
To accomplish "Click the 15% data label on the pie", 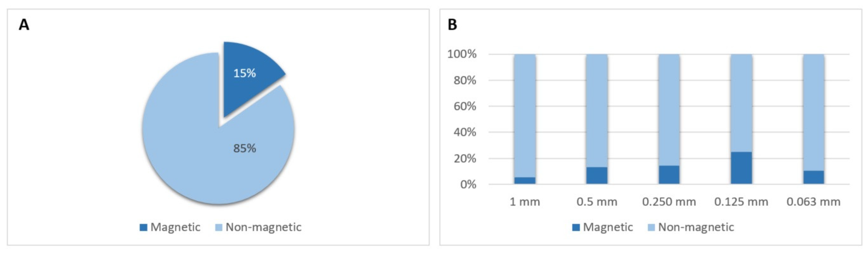I will tap(245, 73).
